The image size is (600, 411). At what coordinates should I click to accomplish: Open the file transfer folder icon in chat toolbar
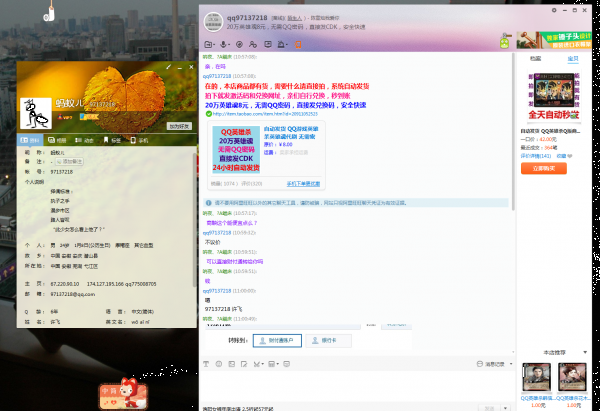pyautogui.click(x=208, y=45)
